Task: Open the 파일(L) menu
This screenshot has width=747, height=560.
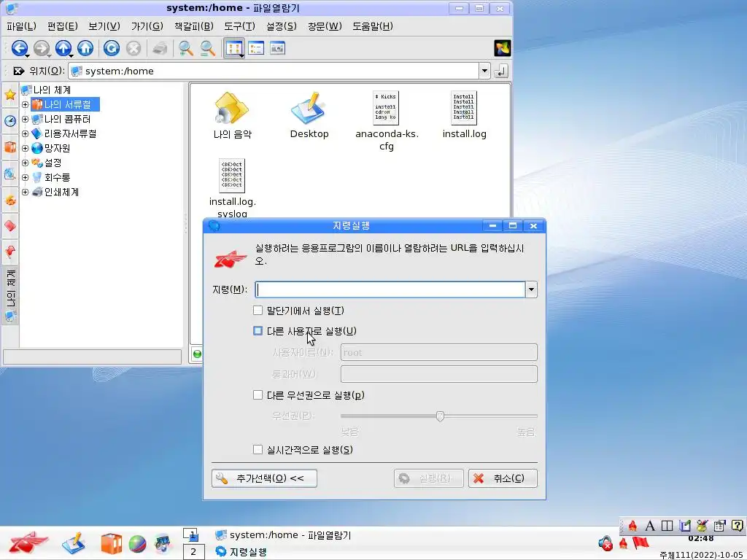Action: click(21, 26)
